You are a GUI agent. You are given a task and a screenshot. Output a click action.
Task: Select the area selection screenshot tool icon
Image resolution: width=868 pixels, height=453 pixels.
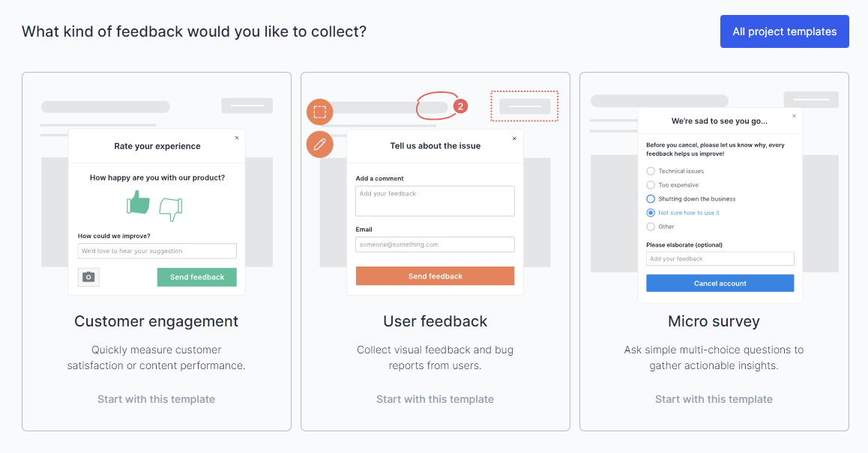(x=320, y=111)
